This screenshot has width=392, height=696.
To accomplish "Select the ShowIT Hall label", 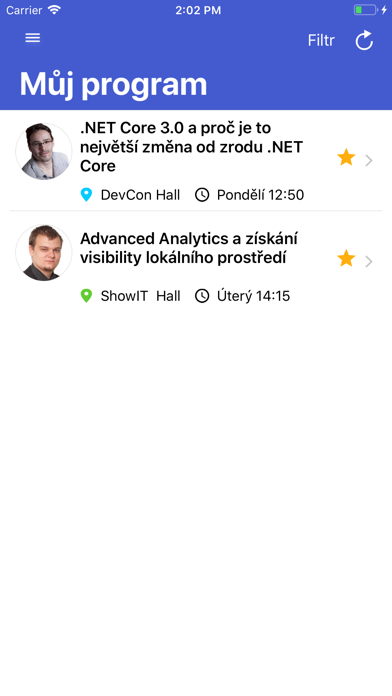I will coord(140,296).
